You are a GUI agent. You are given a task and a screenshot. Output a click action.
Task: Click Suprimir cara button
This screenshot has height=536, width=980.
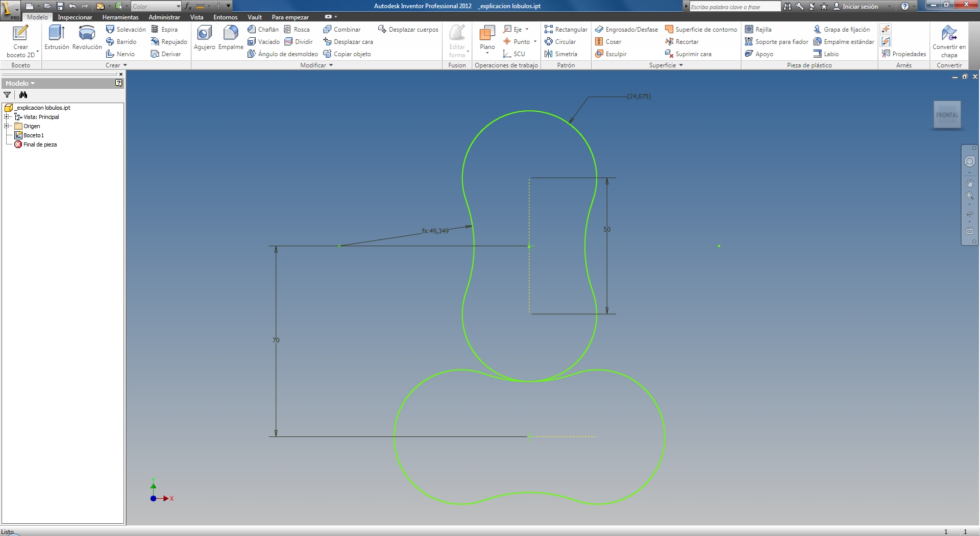[688, 54]
